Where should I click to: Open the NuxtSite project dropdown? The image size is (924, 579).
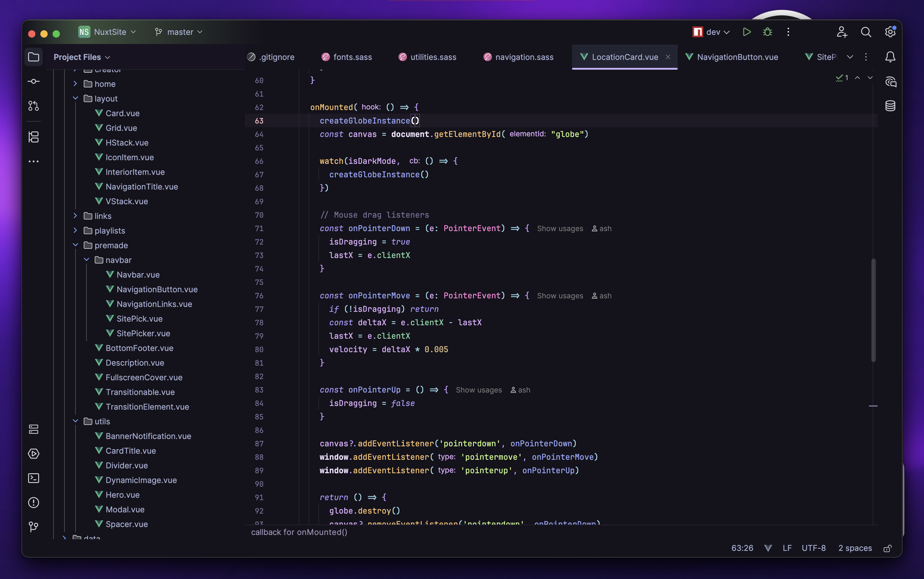pyautogui.click(x=107, y=32)
